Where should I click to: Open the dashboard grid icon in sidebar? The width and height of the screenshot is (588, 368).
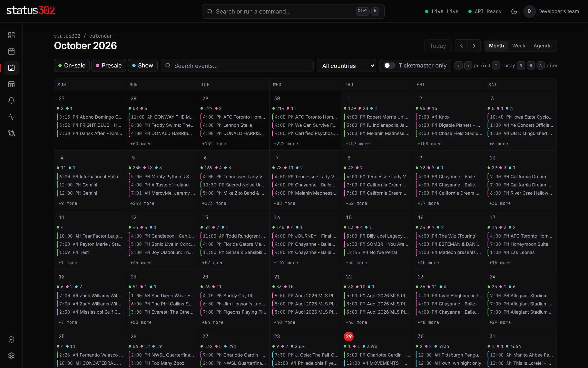(x=11, y=35)
